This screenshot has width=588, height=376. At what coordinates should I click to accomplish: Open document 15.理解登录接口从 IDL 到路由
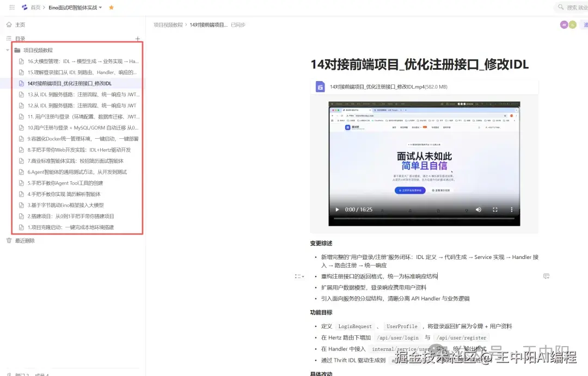pos(82,72)
